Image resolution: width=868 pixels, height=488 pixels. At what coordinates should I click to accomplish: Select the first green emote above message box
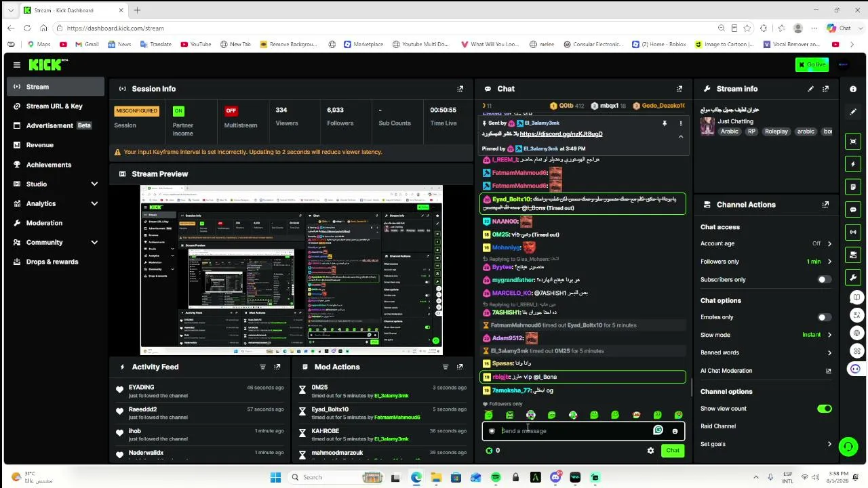click(488, 415)
